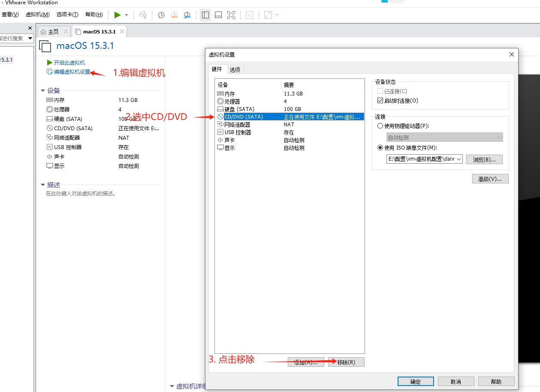Image resolution: width=540 pixels, height=392 pixels.
Task: Click 确定 to confirm settings
Action: (x=416, y=381)
